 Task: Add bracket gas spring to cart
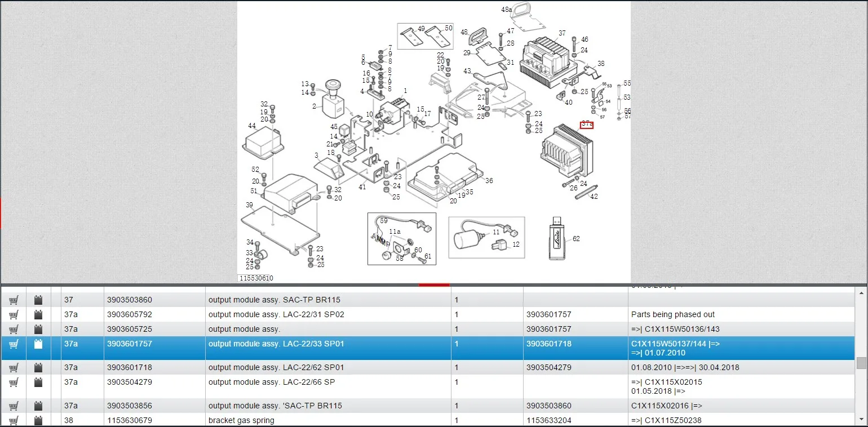pos(14,421)
